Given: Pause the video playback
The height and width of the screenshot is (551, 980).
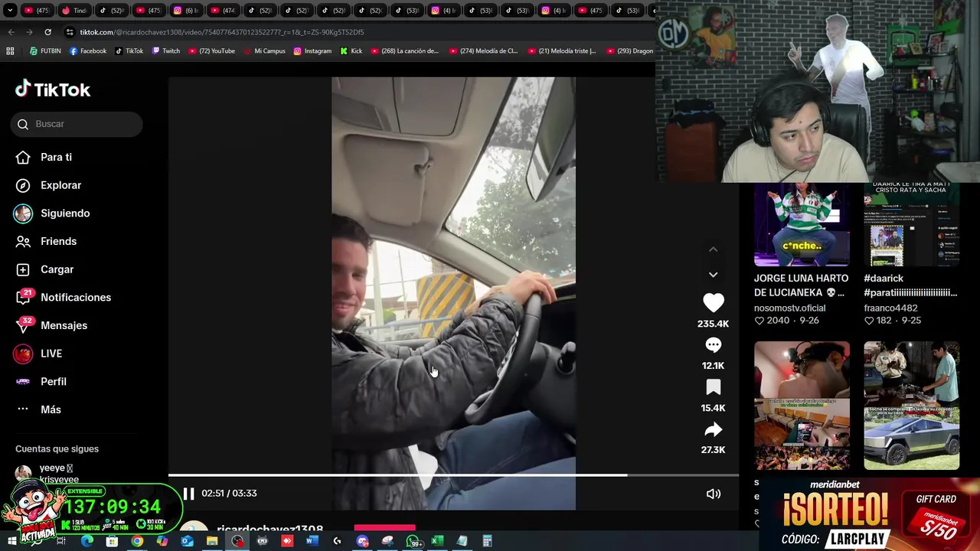Looking at the screenshot, I should (x=188, y=494).
